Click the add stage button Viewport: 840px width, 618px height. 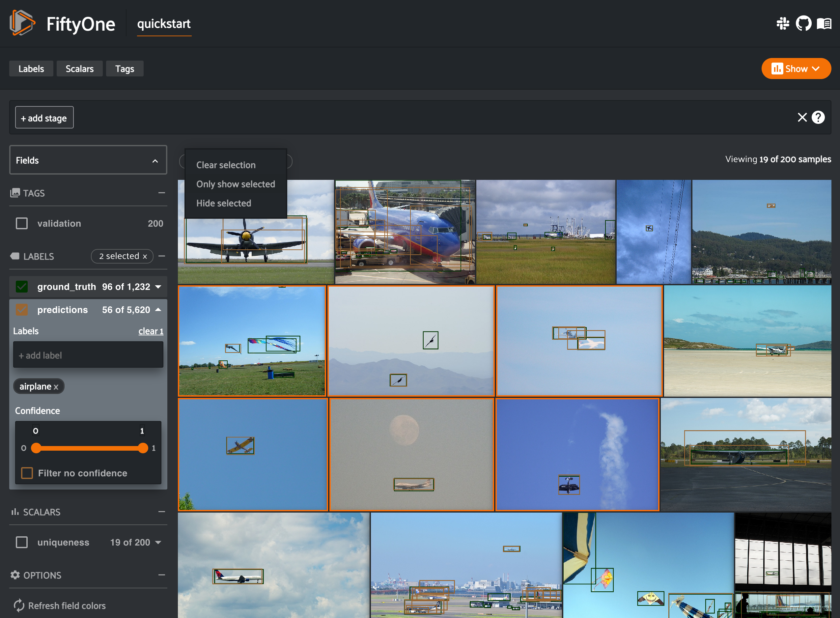coord(44,118)
